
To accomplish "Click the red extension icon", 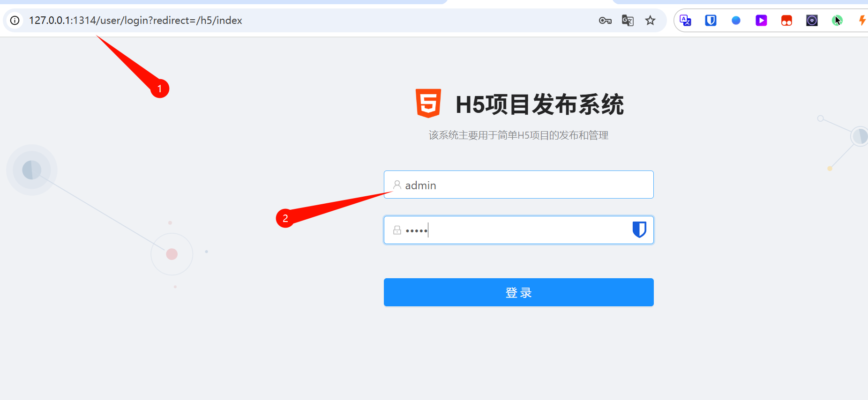I will pos(786,21).
